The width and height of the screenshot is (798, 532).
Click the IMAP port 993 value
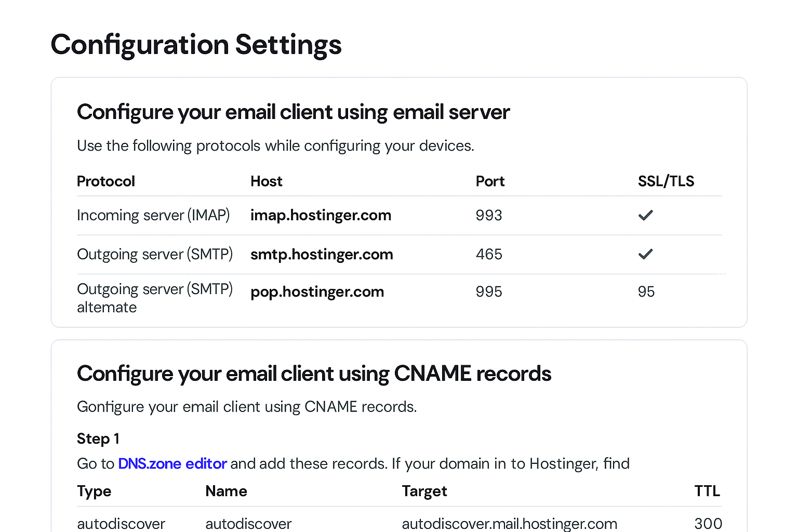pos(489,215)
